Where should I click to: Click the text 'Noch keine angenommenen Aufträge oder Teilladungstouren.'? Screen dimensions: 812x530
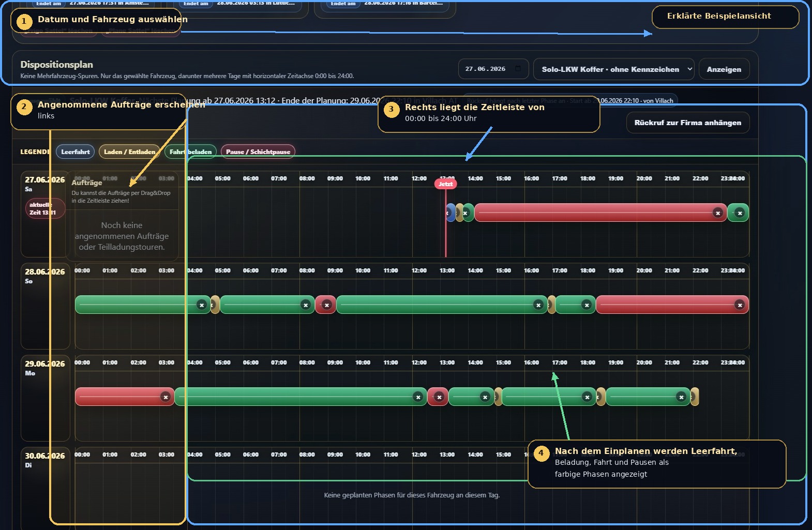122,236
